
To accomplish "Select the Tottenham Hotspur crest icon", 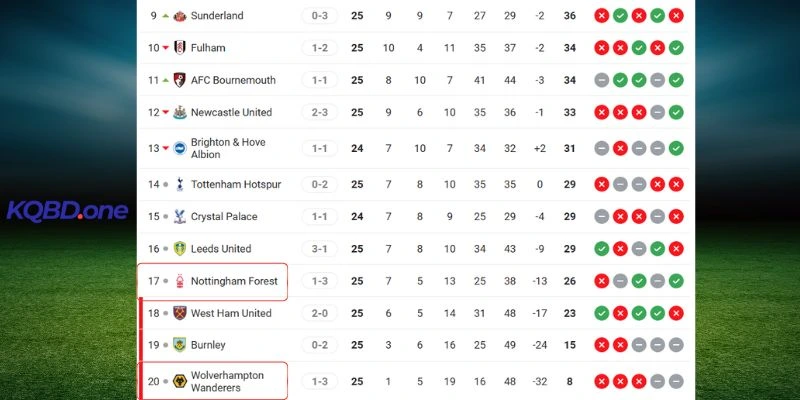I will tap(180, 184).
